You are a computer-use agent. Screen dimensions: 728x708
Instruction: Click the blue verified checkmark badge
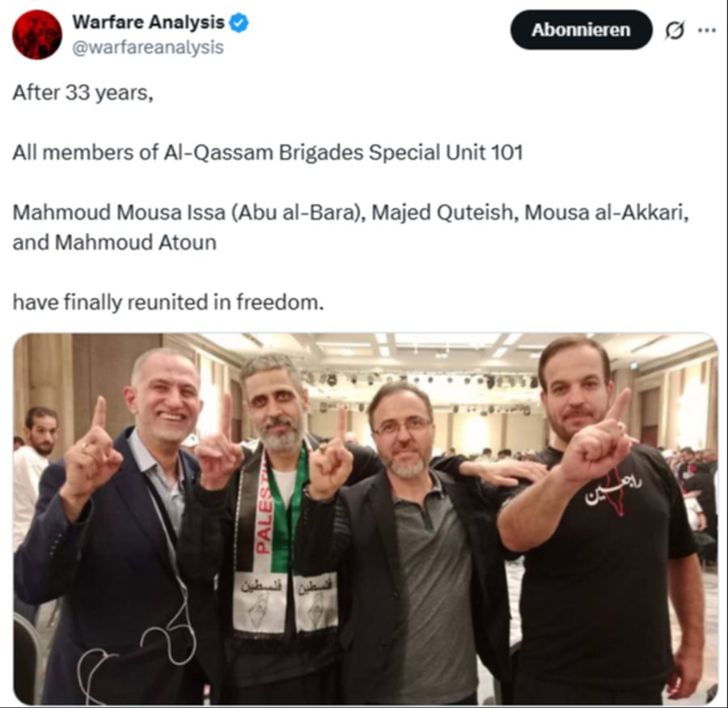pos(239,23)
